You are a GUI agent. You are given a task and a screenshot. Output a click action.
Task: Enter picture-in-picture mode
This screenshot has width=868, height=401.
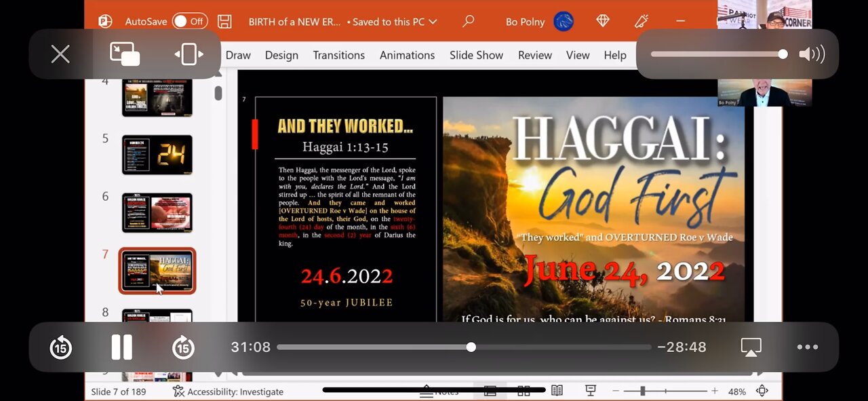125,54
